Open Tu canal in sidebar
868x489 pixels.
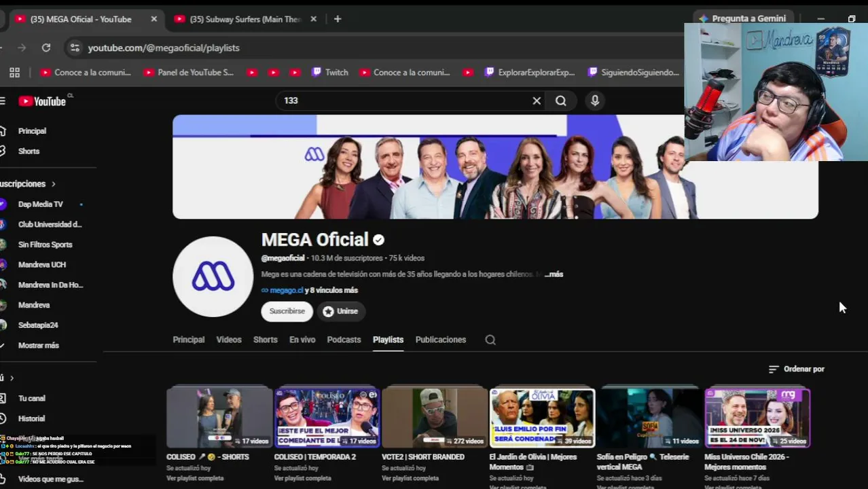point(31,399)
